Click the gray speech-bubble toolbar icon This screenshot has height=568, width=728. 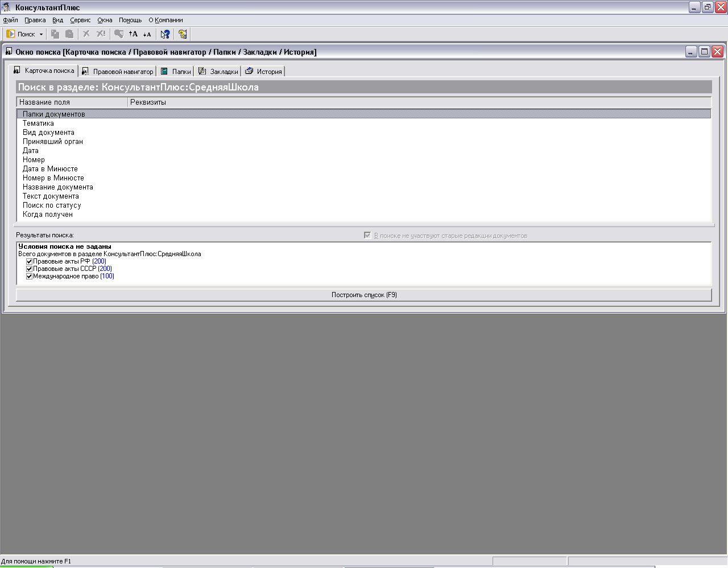pos(119,34)
